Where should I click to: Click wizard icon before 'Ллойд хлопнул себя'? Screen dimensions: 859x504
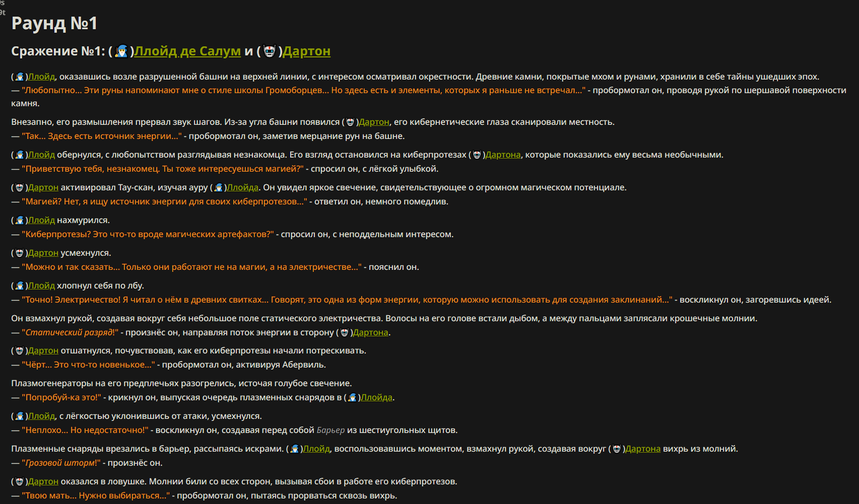(20, 285)
